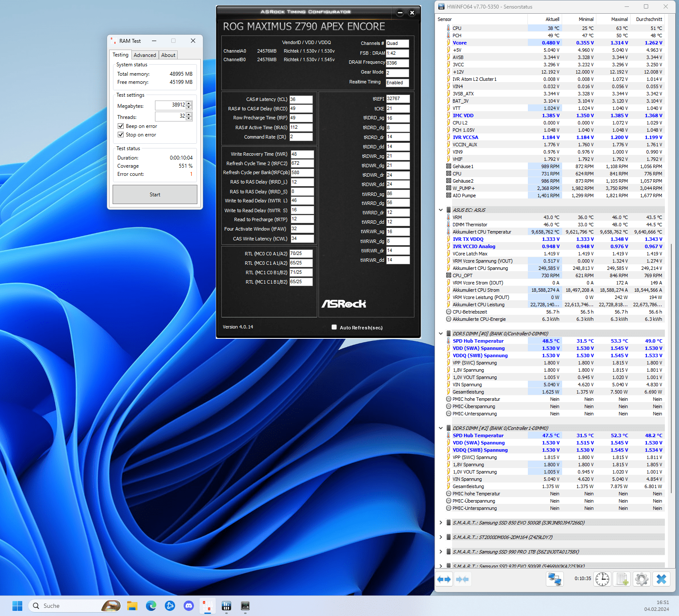Click the log file spreadsheet icon

coord(621,579)
